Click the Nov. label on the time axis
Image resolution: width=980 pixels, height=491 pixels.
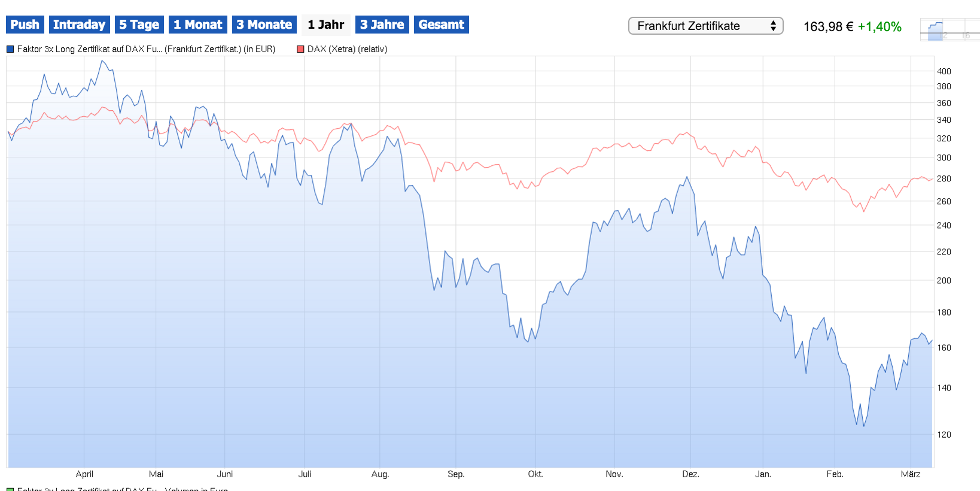(614, 474)
